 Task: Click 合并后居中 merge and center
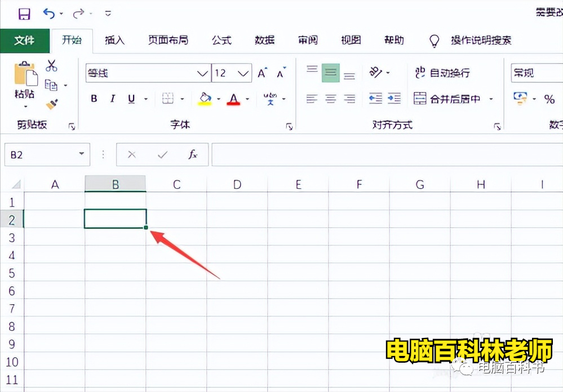point(447,99)
